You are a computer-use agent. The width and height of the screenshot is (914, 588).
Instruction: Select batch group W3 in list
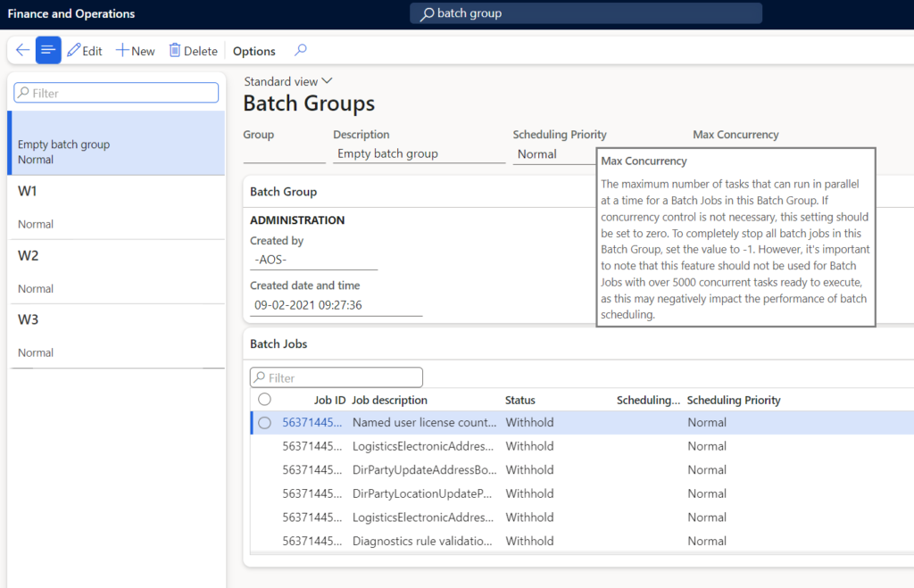(117, 336)
